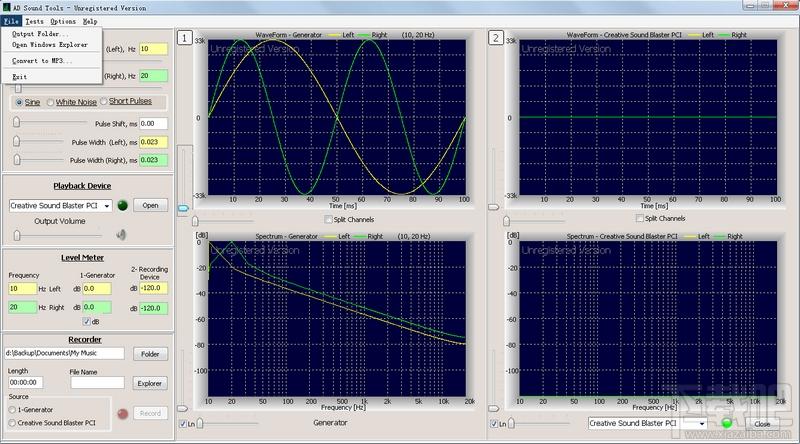Click the Explorer button in Recorder

pos(150,383)
